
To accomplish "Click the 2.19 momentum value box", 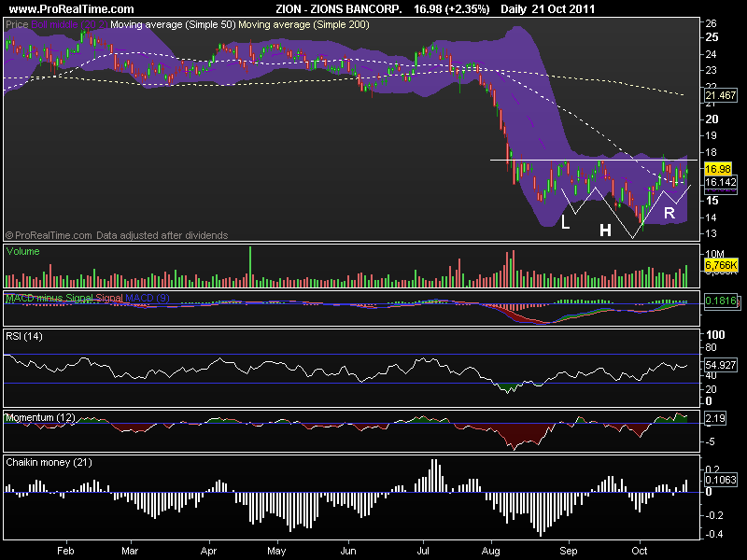I will (x=715, y=418).
